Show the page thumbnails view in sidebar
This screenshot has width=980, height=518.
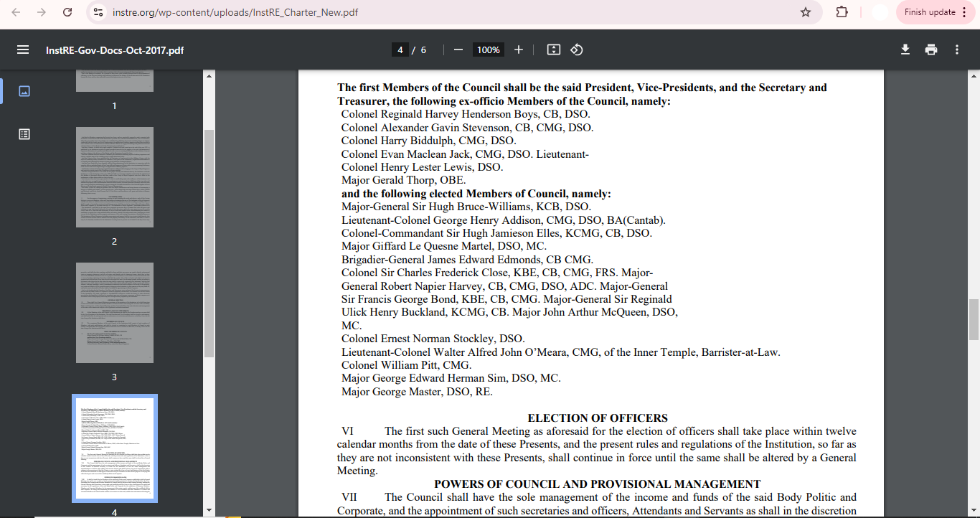pyautogui.click(x=24, y=91)
